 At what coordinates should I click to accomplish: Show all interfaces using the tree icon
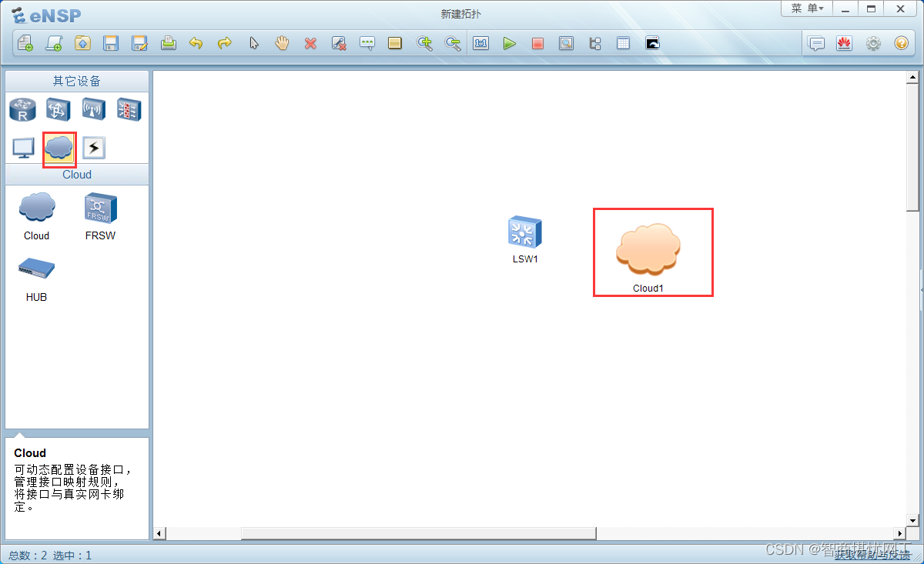(x=594, y=44)
